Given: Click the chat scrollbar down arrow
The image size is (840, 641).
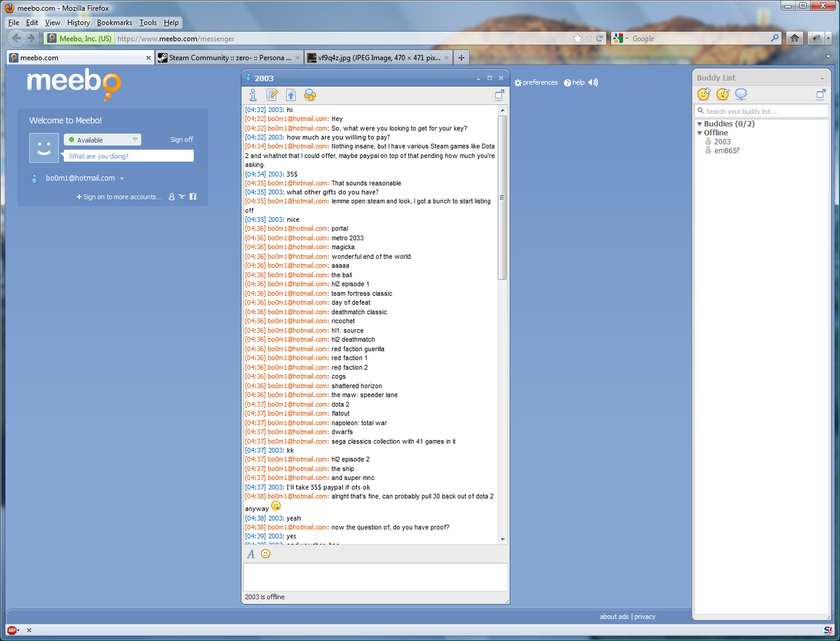Looking at the screenshot, I should [503, 539].
